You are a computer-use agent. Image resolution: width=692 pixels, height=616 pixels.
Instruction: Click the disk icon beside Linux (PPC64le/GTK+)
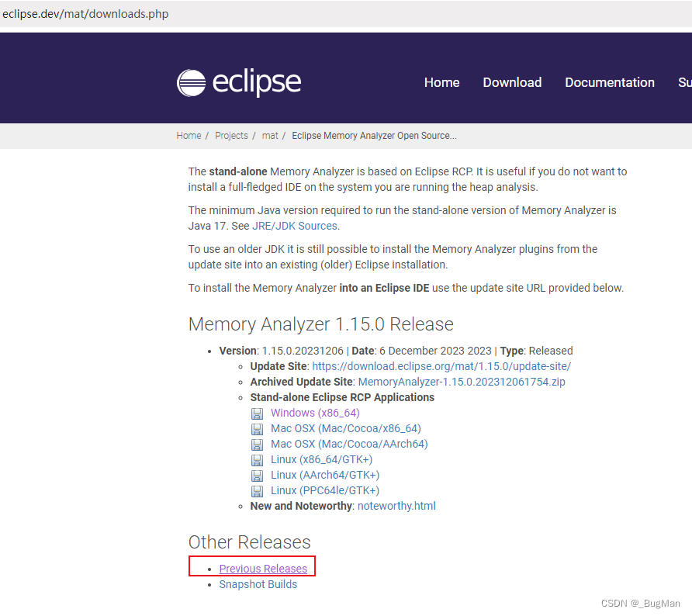257,491
